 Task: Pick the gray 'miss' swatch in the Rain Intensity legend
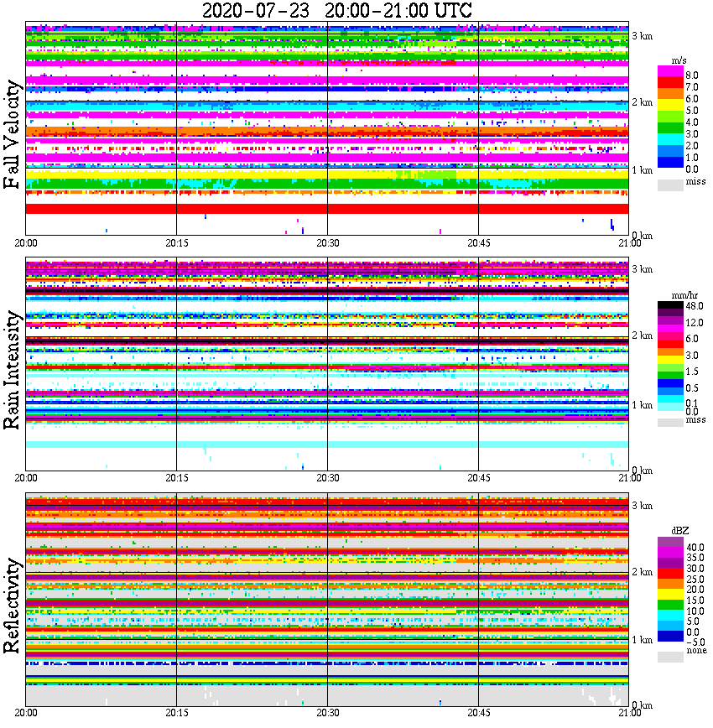670,422
